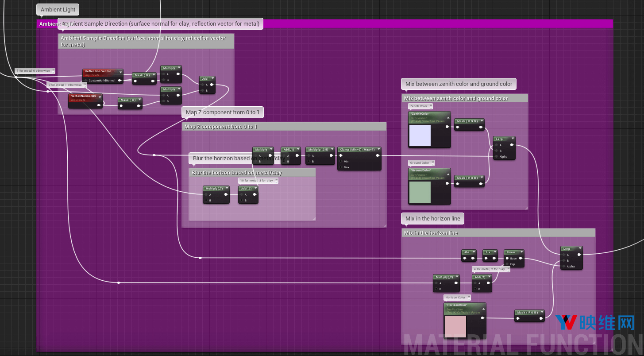Click the Reflection Vector node title
The height and width of the screenshot is (356, 644).
99,71
